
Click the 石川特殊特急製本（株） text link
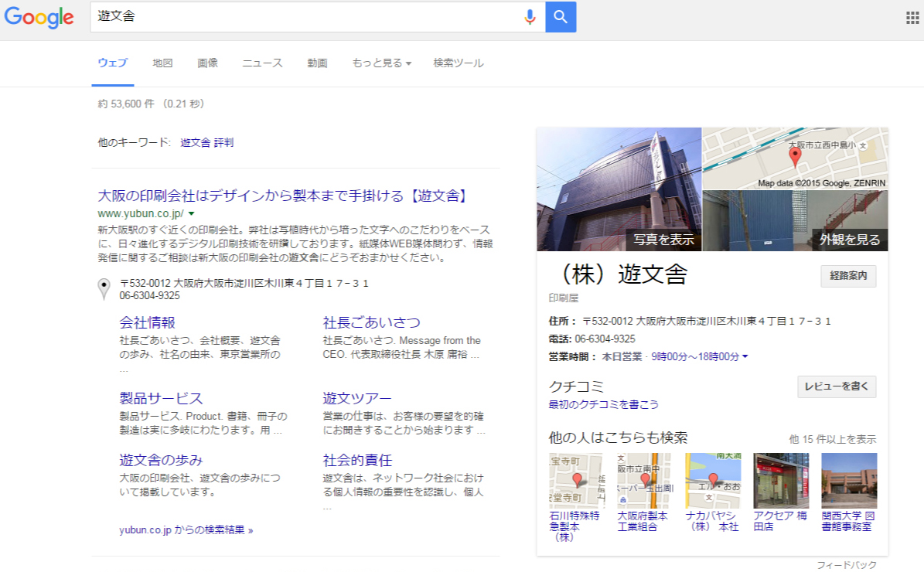coord(575,526)
